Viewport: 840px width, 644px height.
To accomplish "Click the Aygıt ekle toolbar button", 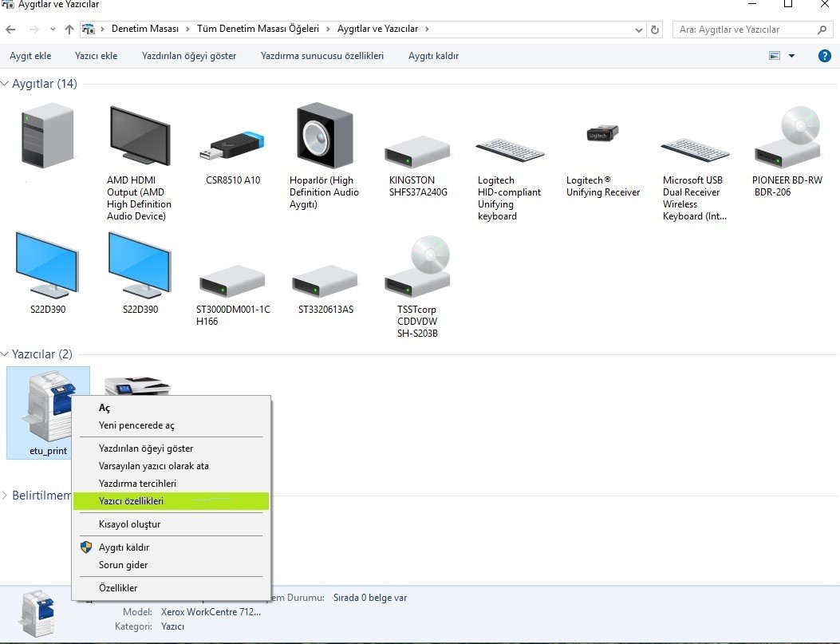I will [x=30, y=56].
